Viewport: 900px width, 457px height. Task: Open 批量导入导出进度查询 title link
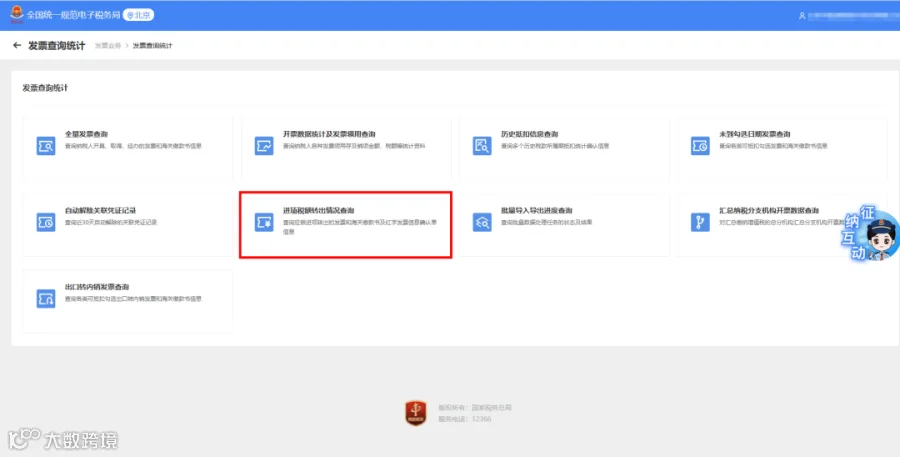537,211
